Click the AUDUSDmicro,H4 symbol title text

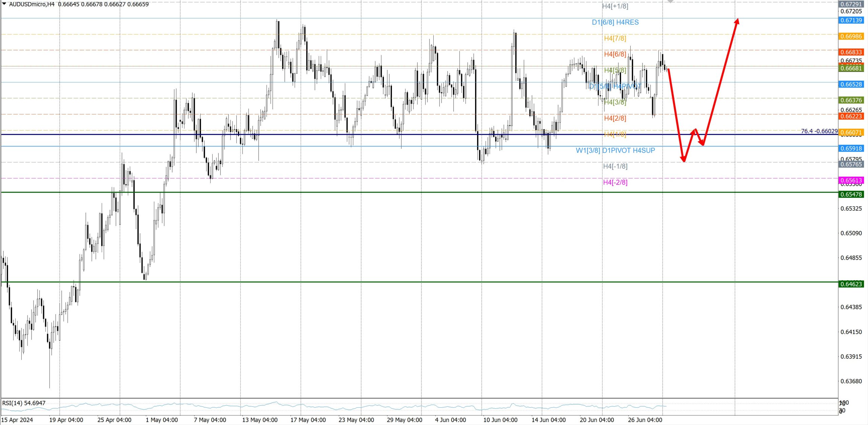tap(32, 4)
